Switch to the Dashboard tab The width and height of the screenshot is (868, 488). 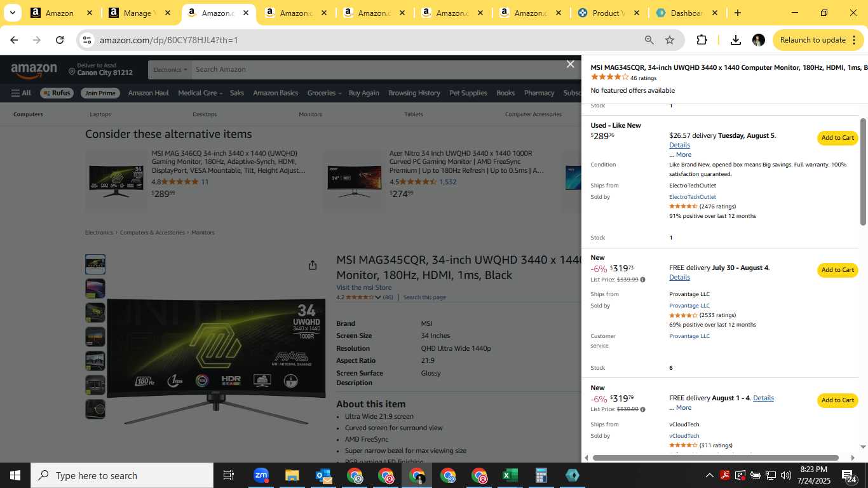coord(686,13)
